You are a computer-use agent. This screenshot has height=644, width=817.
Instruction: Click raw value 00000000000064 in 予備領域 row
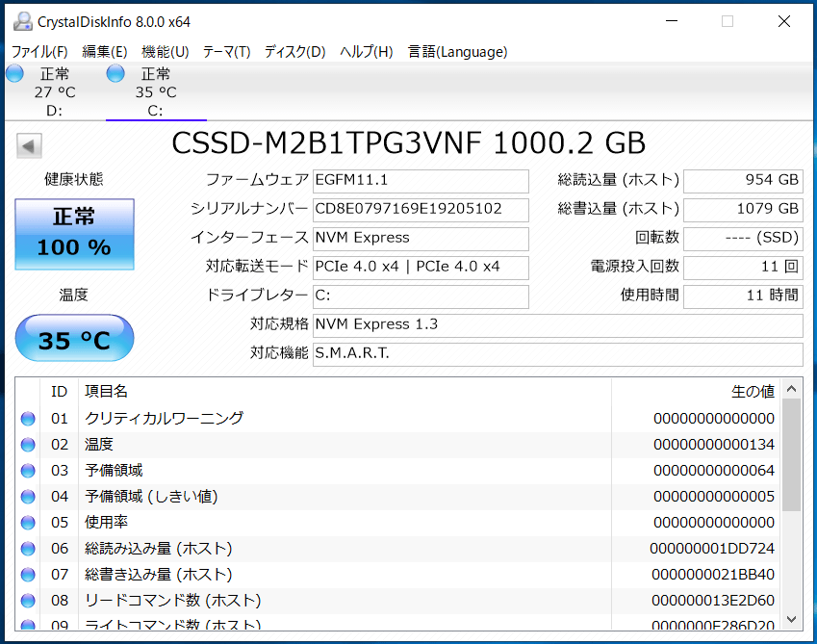[x=714, y=471]
